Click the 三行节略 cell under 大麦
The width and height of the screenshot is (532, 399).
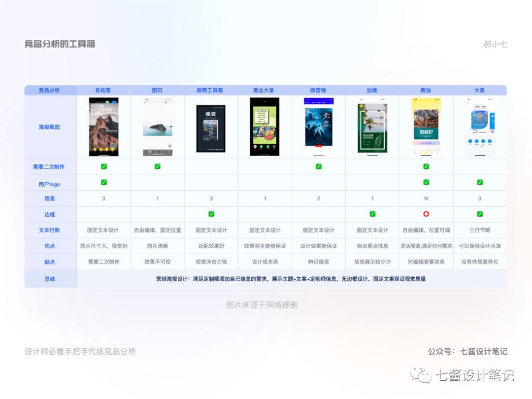coord(480,230)
